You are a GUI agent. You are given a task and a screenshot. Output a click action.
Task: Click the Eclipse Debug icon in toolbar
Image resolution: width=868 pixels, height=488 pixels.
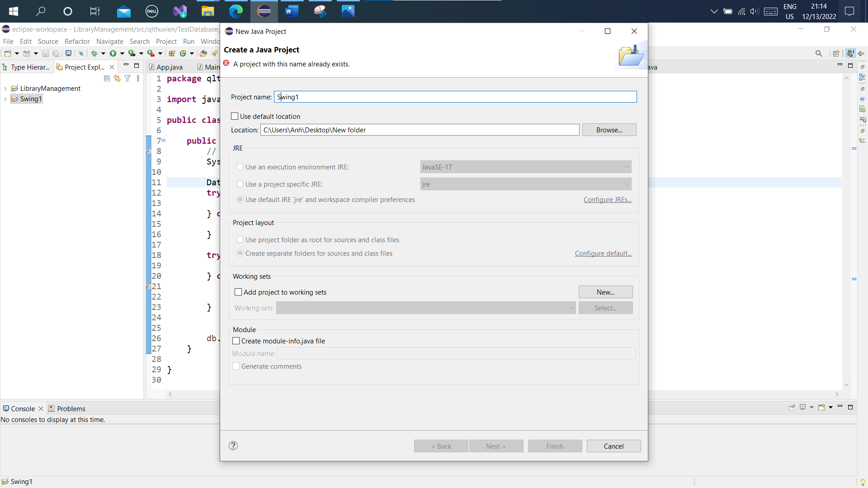tap(94, 54)
